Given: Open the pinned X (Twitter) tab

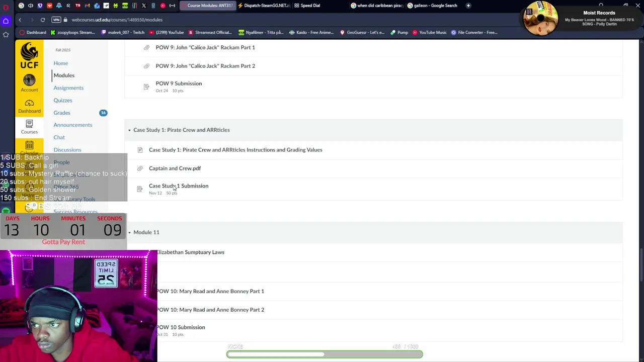Looking at the screenshot, I should click(x=144, y=6).
